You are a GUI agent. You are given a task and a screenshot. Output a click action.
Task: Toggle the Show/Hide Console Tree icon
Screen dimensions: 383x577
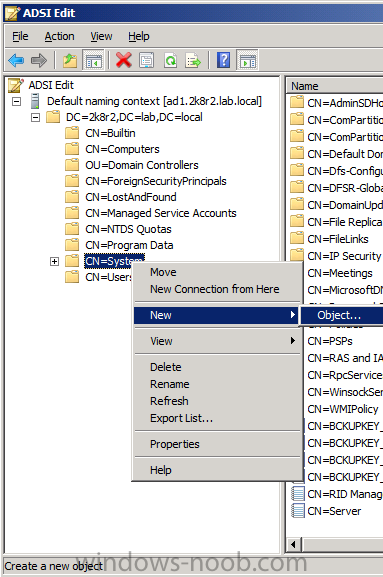(94, 60)
